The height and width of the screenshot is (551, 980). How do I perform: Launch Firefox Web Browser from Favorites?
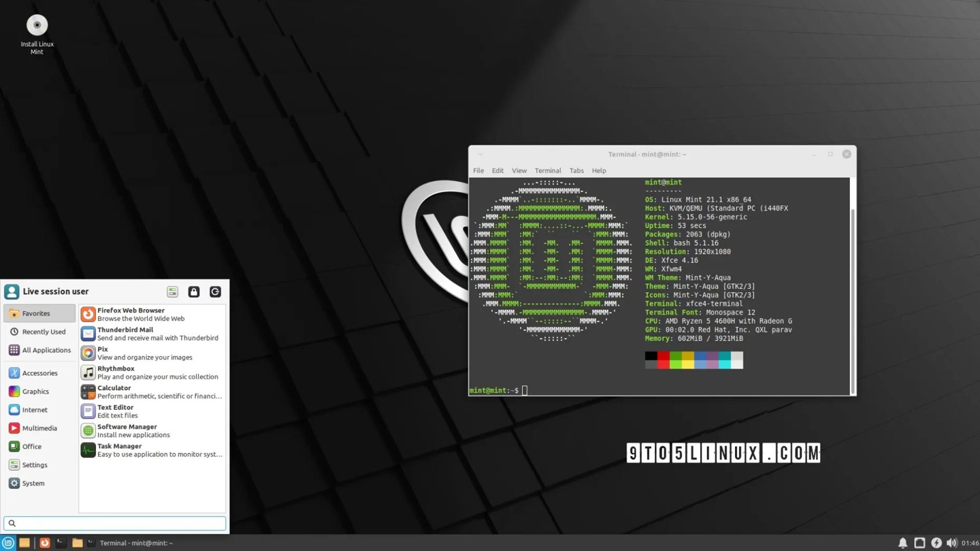coord(152,314)
